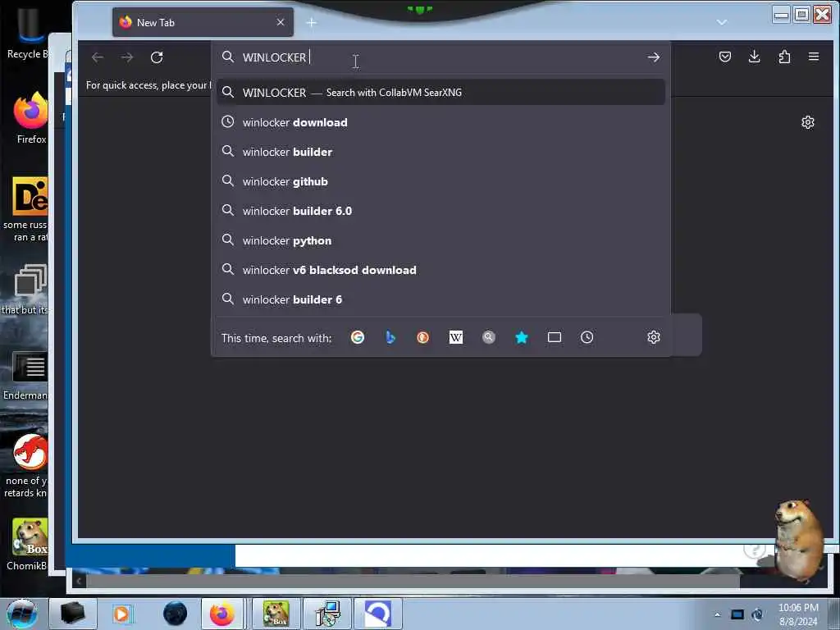Click in the address bar text field

[440, 57]
